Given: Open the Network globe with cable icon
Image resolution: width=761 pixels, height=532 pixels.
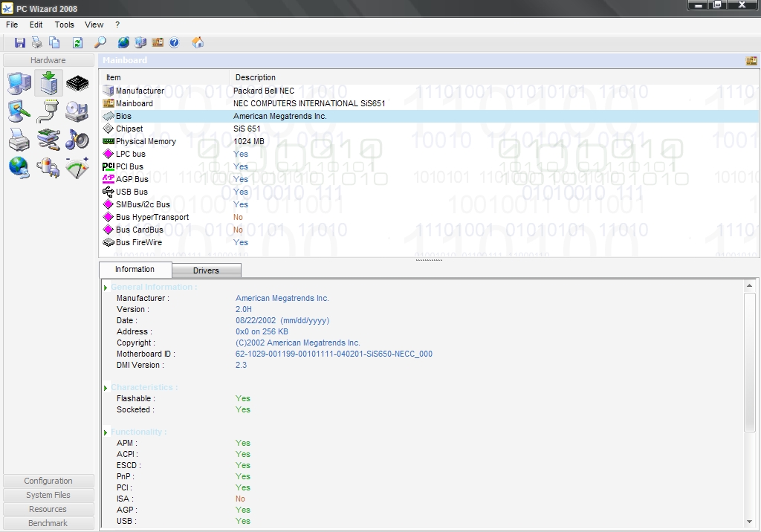Looking at the screenshot, I should tap(19, 168).
